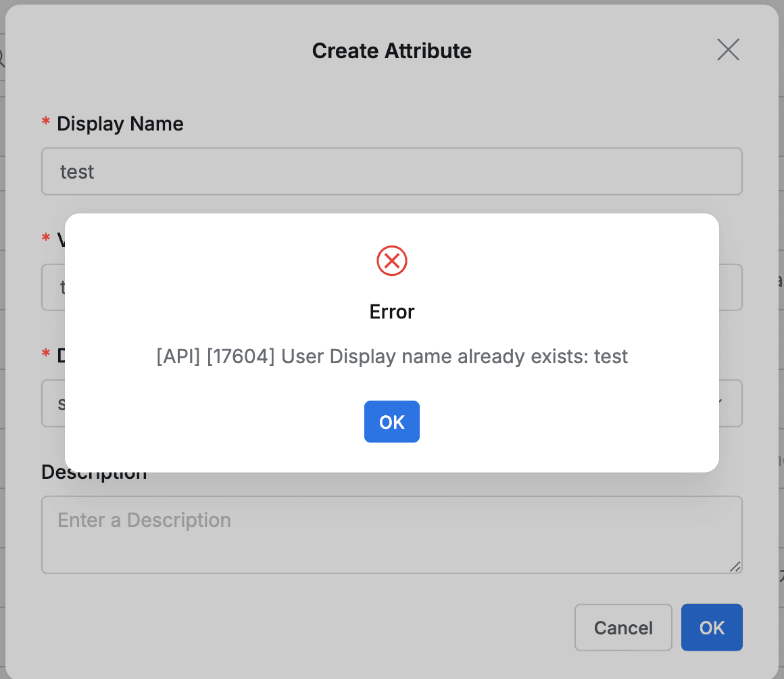Select the error circle symbol above Error text
The image size is (784, 679).
click(x=392, y=261)
